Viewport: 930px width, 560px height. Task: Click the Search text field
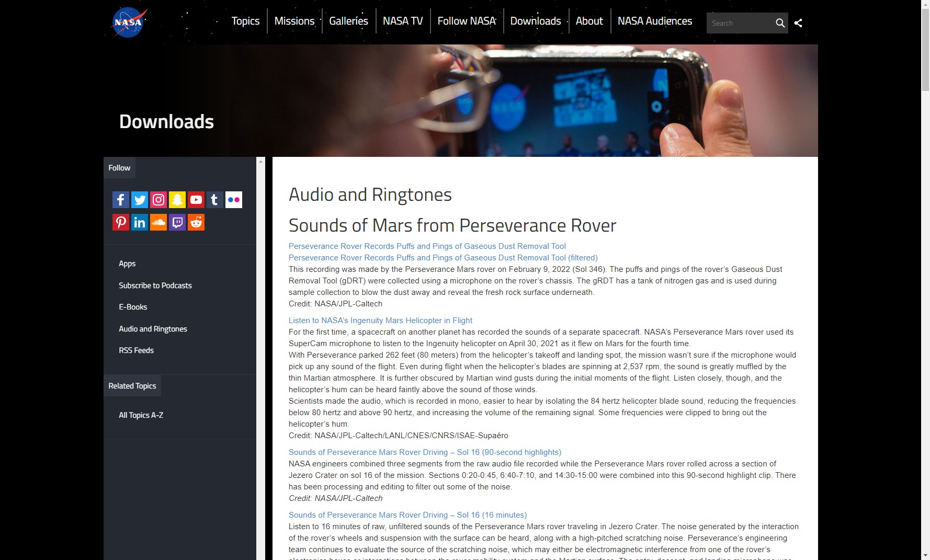[740, 23]
